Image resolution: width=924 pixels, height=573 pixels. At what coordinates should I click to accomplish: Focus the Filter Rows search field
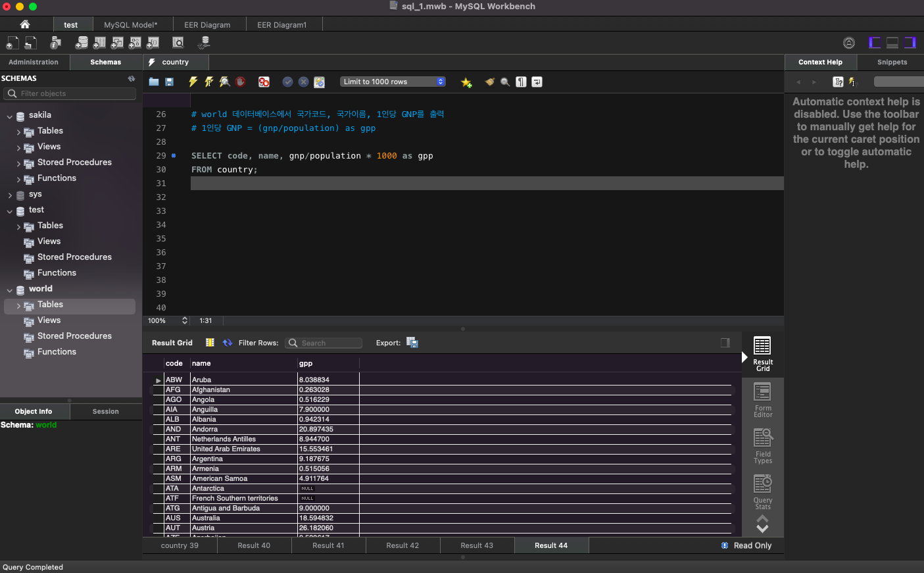[324, 343]
